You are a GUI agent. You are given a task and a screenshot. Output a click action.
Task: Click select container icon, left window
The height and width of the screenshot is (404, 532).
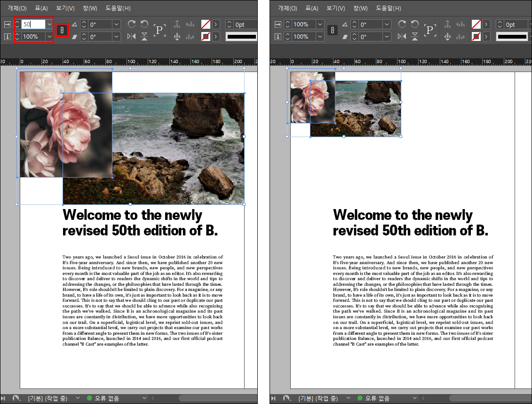(177, 24)
